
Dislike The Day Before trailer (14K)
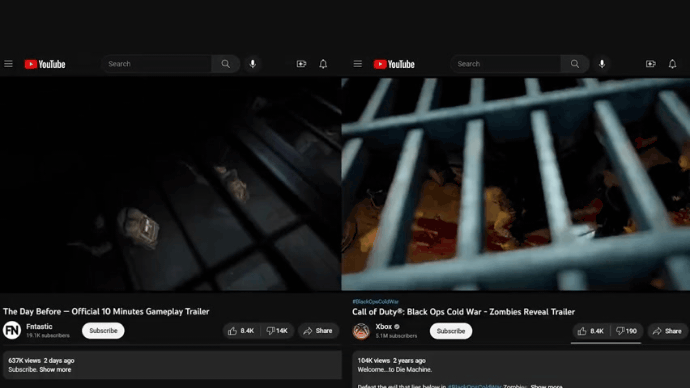click(x=277, y=331)
